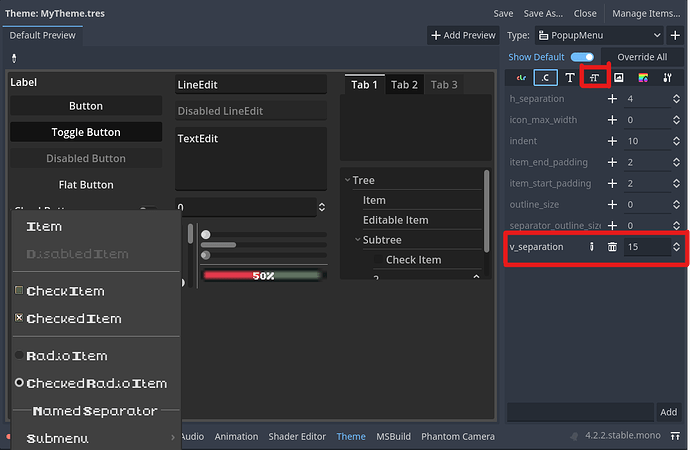Click the Tree vertical scrollbar
690x450 pixels.
point(486,211)
